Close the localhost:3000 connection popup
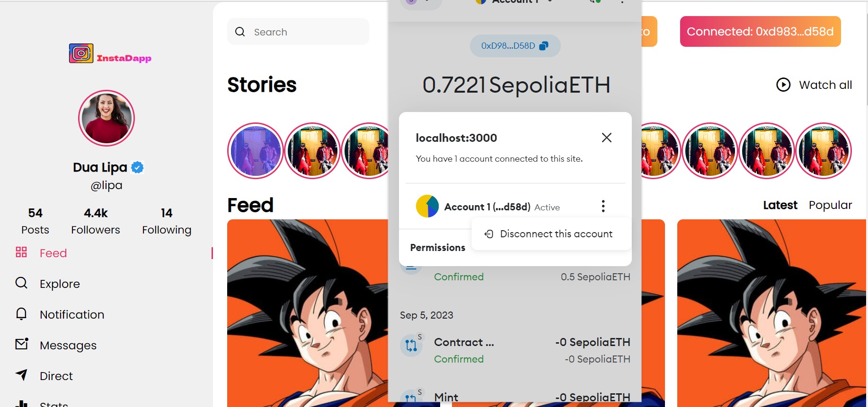The height and width of the screenshot is (407, 868). click(607, 138)
